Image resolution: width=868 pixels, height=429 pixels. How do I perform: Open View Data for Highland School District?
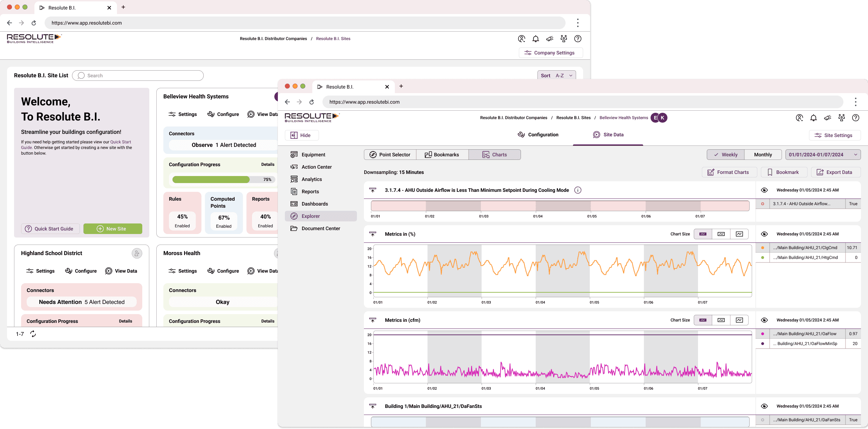click(121, 271)
